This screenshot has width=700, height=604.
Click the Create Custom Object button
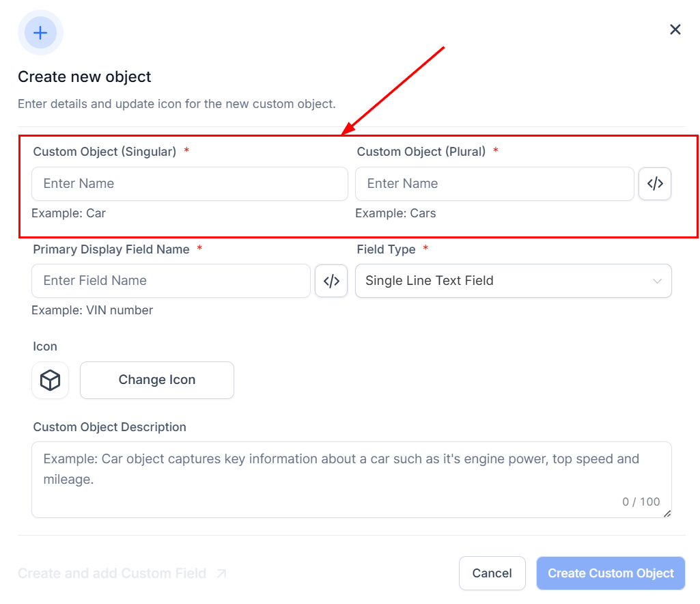pyautogui.click(x=611, y=573)
